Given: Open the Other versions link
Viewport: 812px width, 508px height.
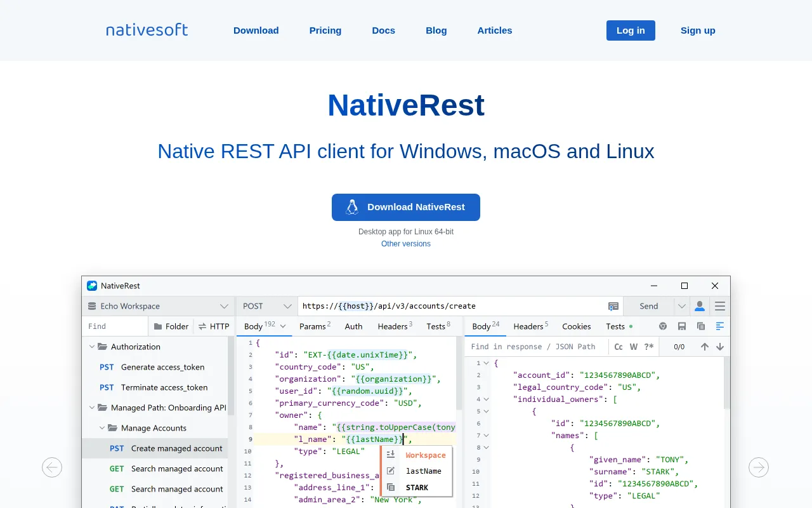Looking at the screenshot, I should 406,244.
